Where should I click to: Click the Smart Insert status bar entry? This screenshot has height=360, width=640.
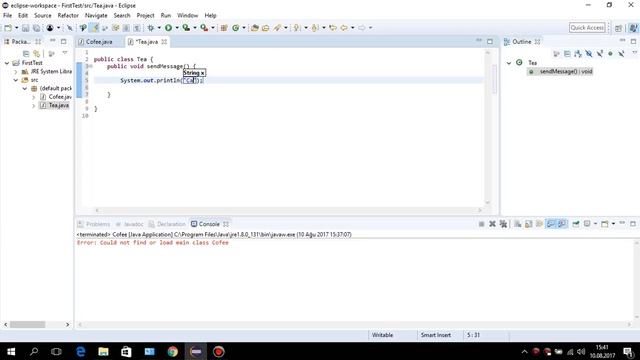pyautogui.click(x=436, y=335)
